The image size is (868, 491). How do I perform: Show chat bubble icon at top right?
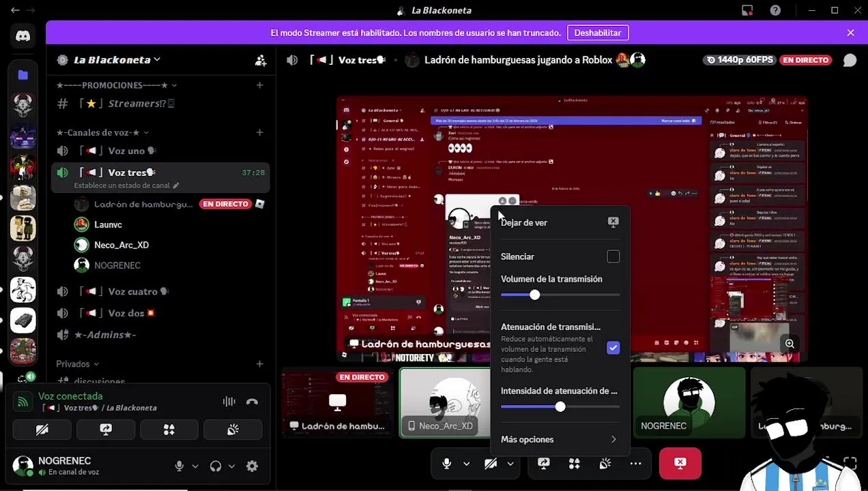[x=850, y=60]
